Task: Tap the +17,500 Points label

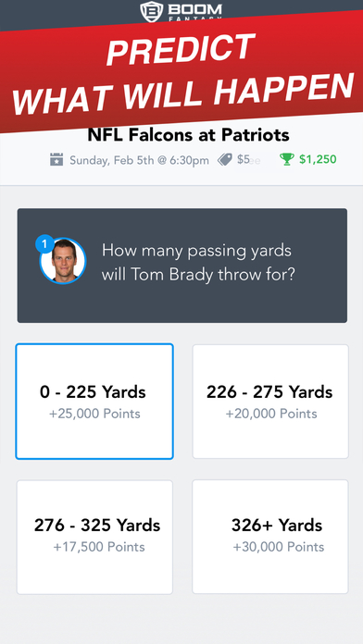Action: 99,547
